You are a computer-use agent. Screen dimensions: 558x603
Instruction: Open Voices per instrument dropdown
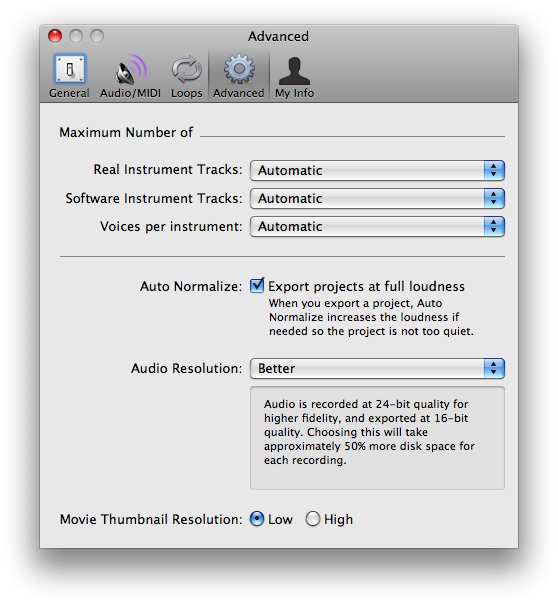coord(377,227)
